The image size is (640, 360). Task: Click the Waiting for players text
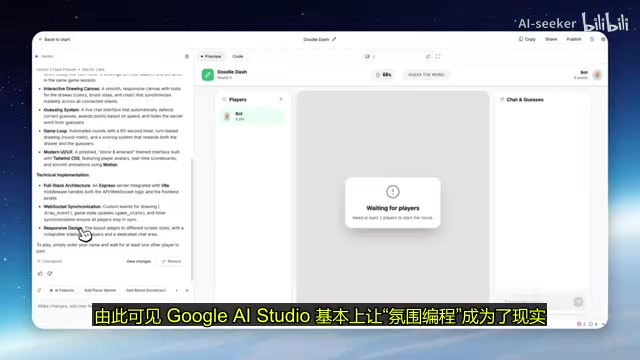[x=393, y=208]
